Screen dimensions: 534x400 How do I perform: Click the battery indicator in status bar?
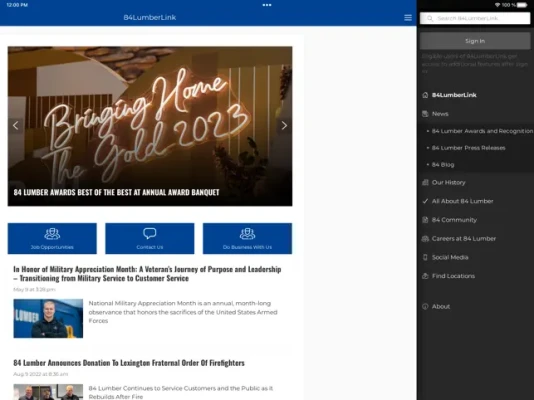point(522,5)
